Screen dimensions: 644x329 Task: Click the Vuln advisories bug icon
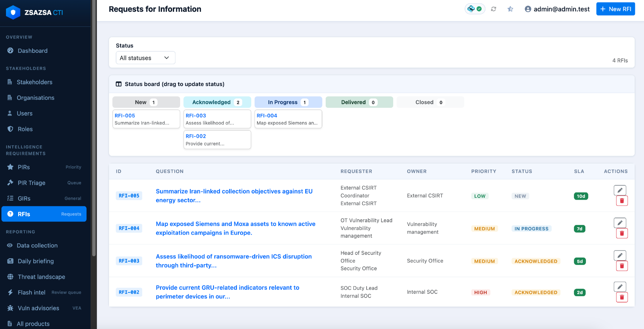pyautogui.click(x=10, y=308)
